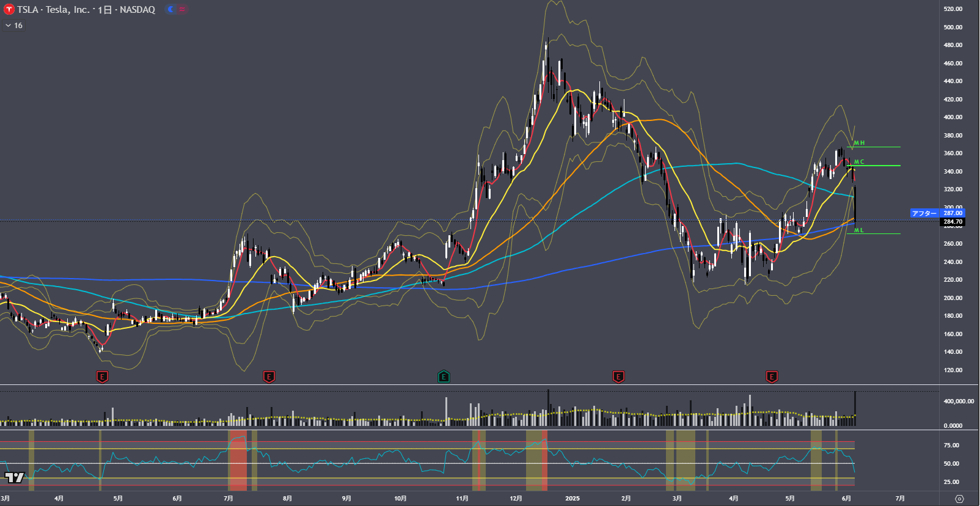Click the 11月 time axis label
Image resolution: width=980 pixels, height=506 pixels.
[463, 499]
